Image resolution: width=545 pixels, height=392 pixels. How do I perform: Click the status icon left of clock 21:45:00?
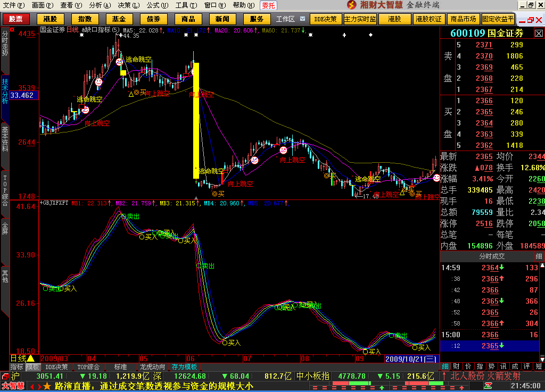tap(488, 386)
